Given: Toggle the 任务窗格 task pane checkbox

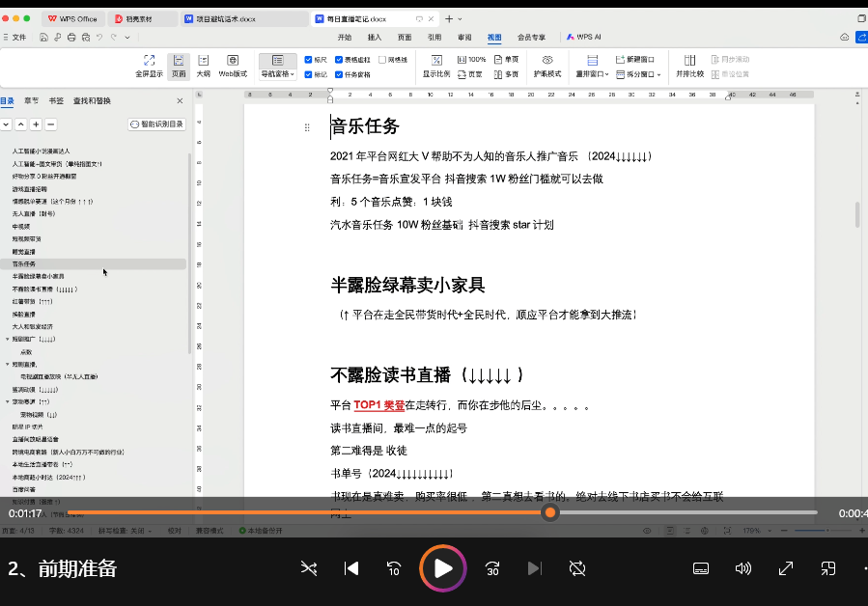Looking at the screenshot, I should 338,74.
